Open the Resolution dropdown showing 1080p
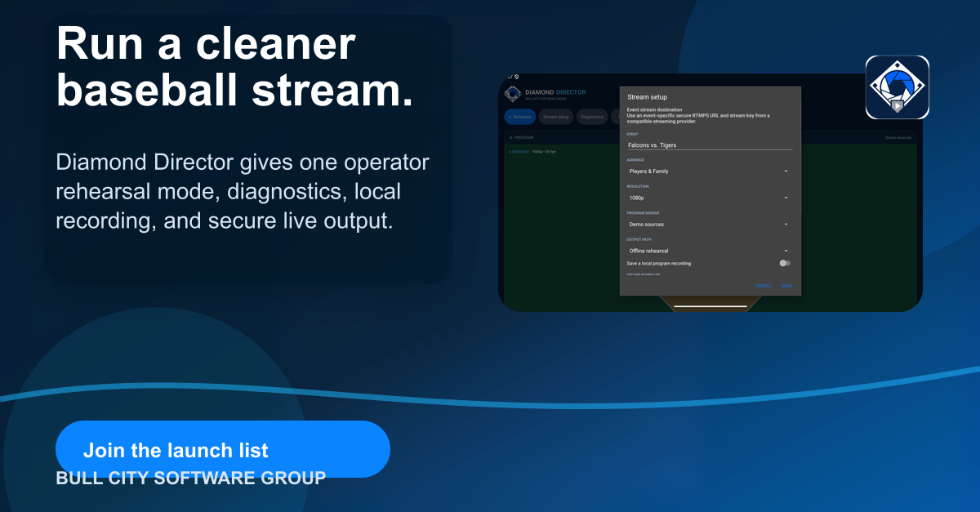Viewport: 980px width, 512px height. click(709, 198)
